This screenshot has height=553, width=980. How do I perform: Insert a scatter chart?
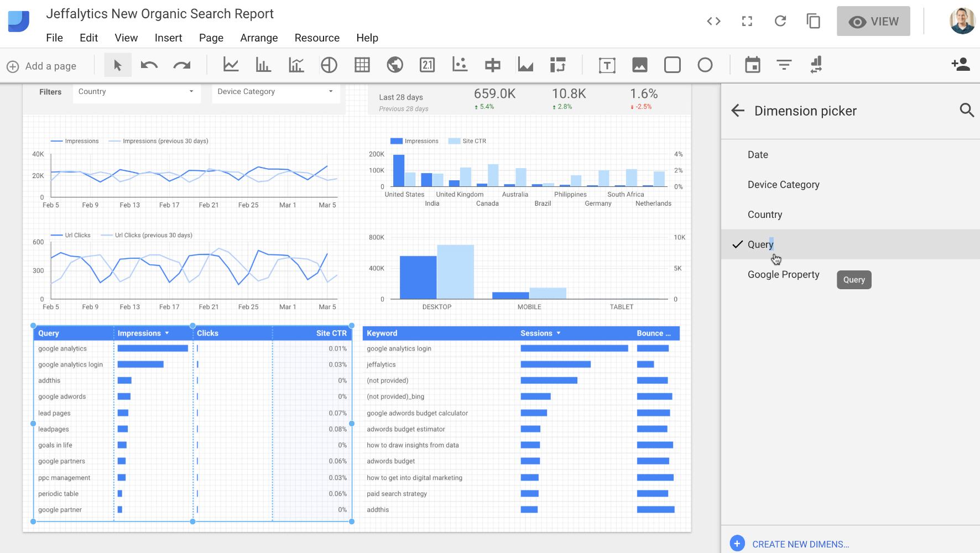tap(460, 65)
